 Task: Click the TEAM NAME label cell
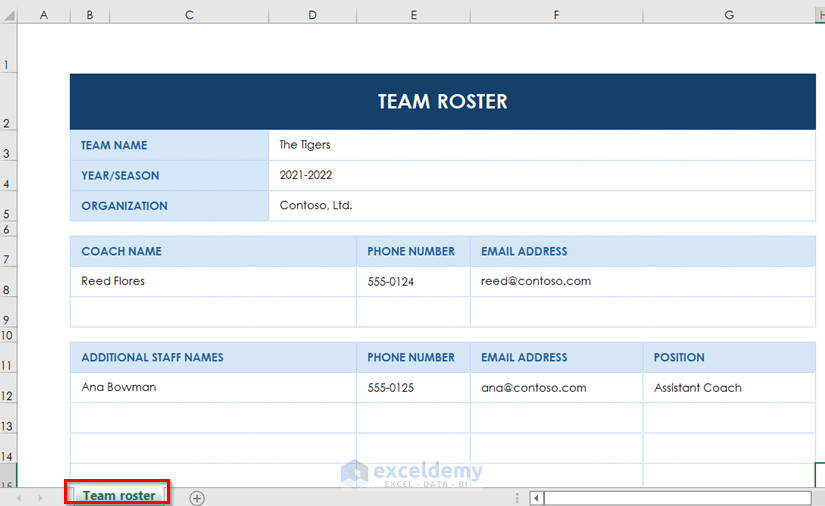(x=169, y=145)
